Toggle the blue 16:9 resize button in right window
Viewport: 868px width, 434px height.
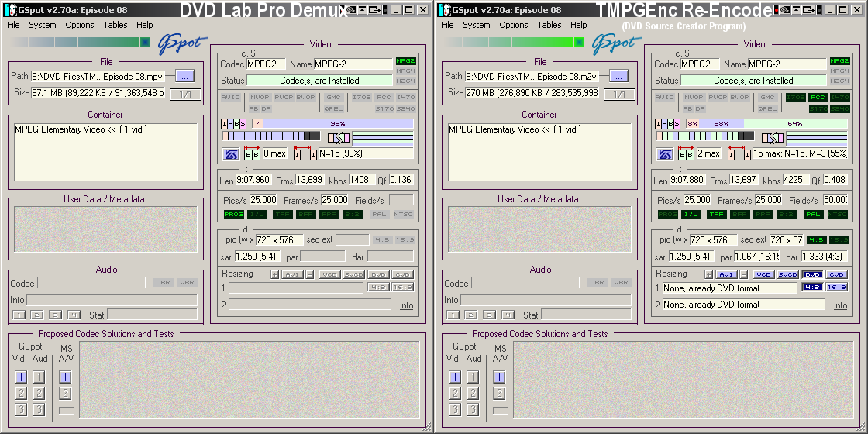coord(836,288)
